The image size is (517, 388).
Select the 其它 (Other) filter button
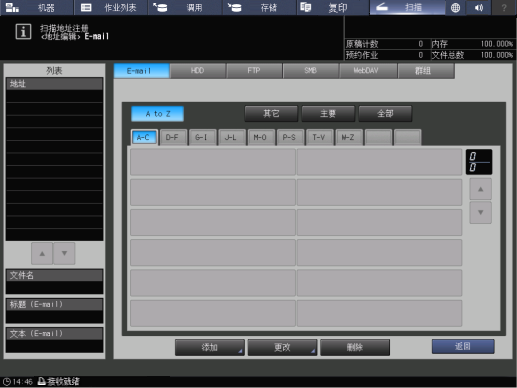271,114
